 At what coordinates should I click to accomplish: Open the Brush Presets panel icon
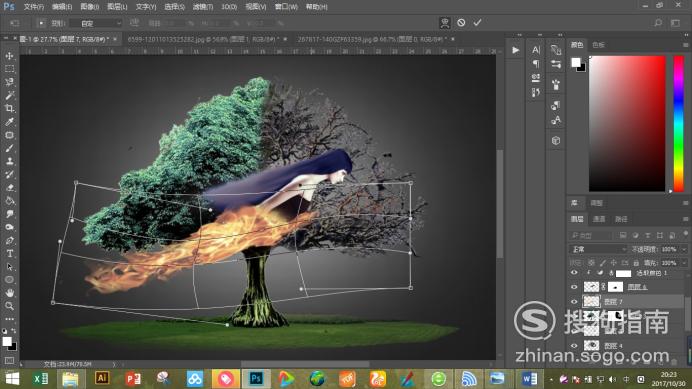click(x=556, y=84)
